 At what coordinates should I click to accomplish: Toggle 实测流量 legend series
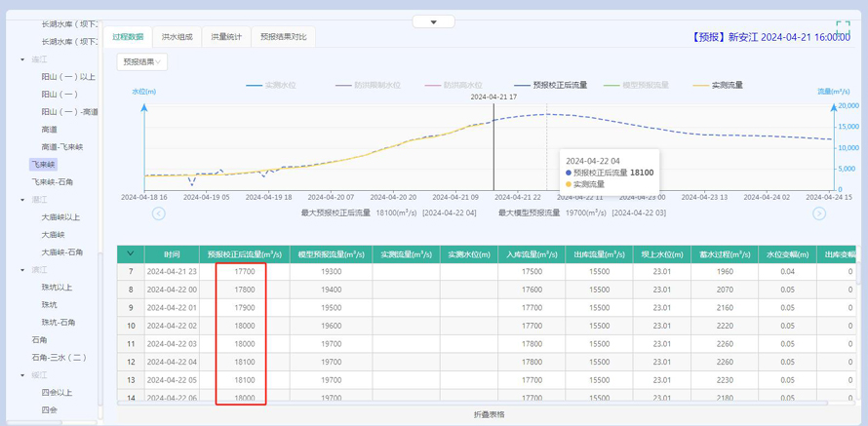point(717,86)
